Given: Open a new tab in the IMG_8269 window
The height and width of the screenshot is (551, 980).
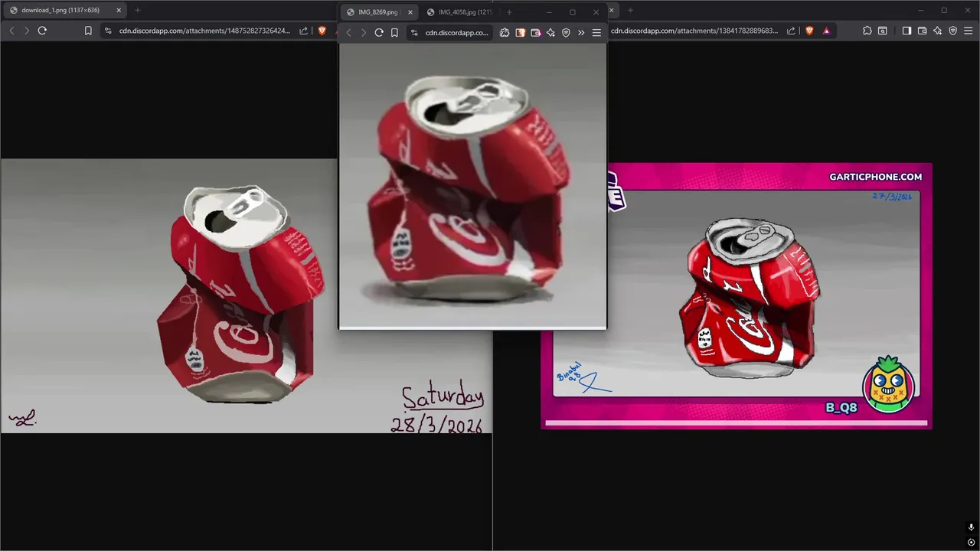Looking at the screenshot, I should coord(509,12).
